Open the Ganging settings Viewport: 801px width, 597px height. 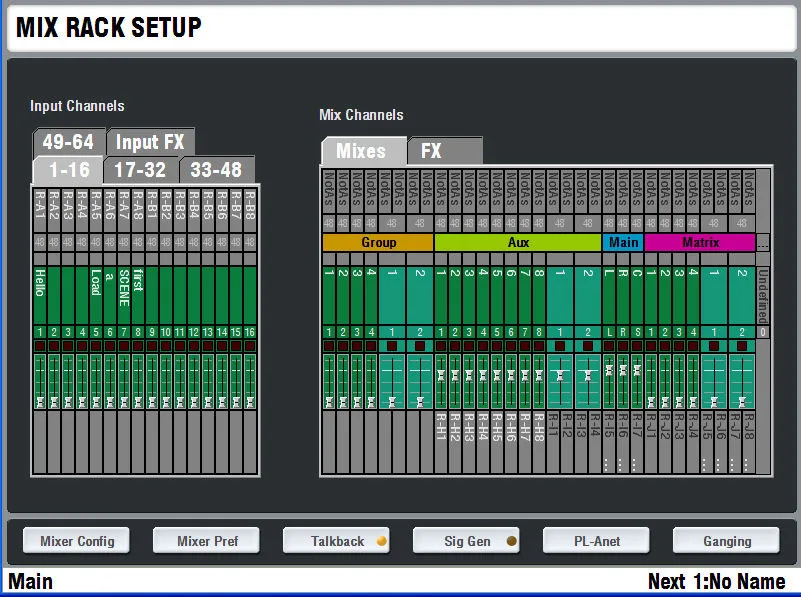pos(726,541)
